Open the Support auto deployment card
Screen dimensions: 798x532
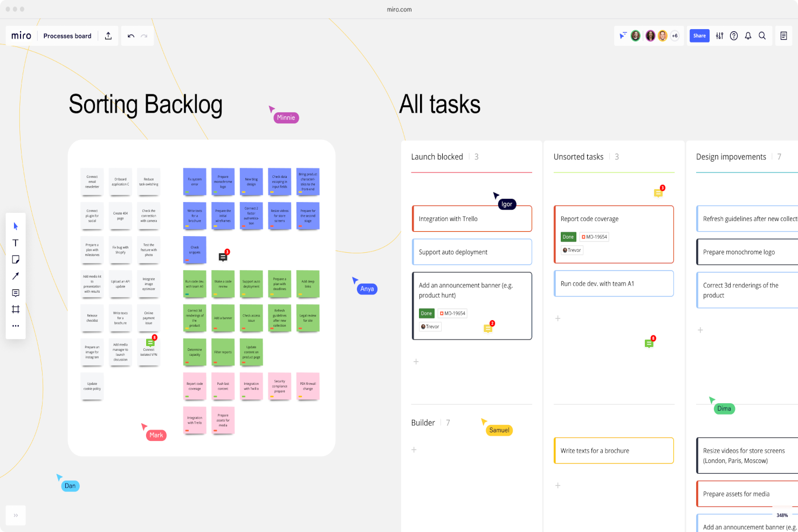click(472, 252)
